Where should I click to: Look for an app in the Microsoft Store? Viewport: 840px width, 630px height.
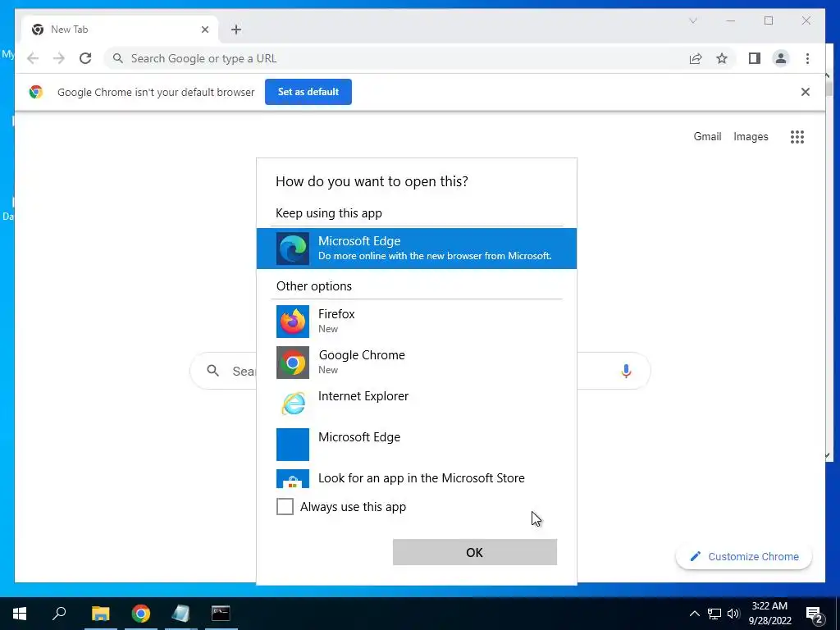(x=416, y=478)
